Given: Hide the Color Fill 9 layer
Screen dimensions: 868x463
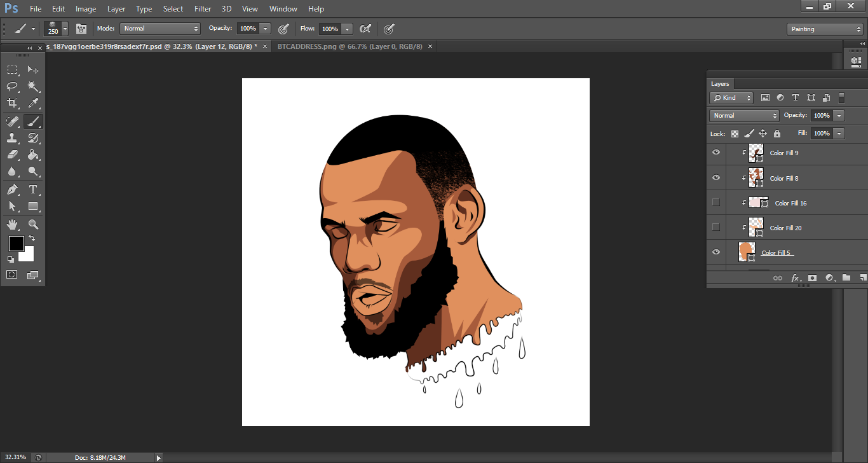Looking at the screenshot, I should [716, 153].
